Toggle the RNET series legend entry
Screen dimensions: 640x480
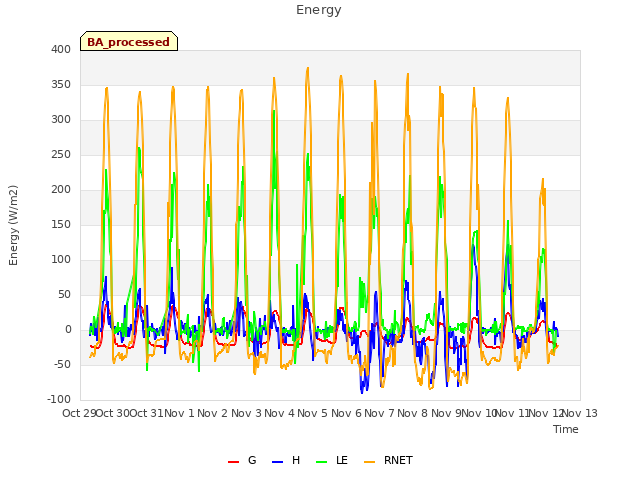click(x=388, y=460)
